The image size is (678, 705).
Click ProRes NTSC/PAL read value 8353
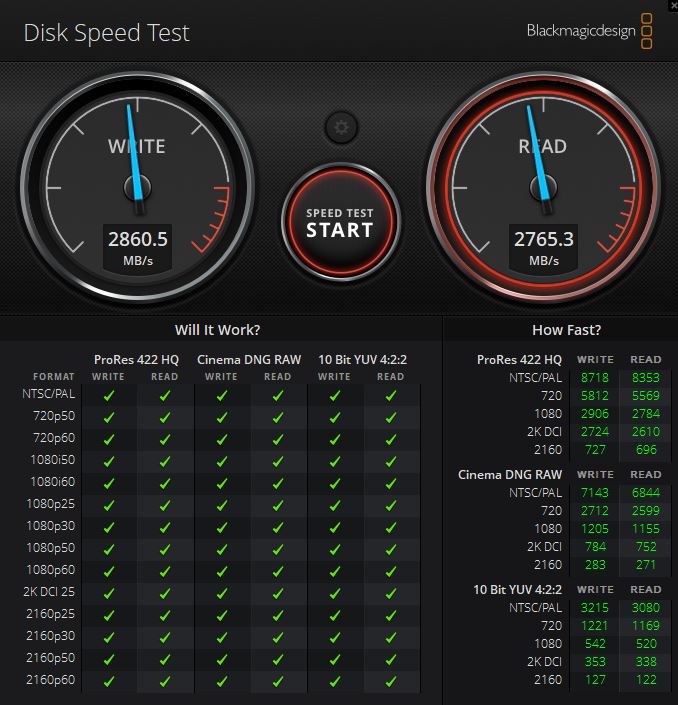click(x=646, y=378)
